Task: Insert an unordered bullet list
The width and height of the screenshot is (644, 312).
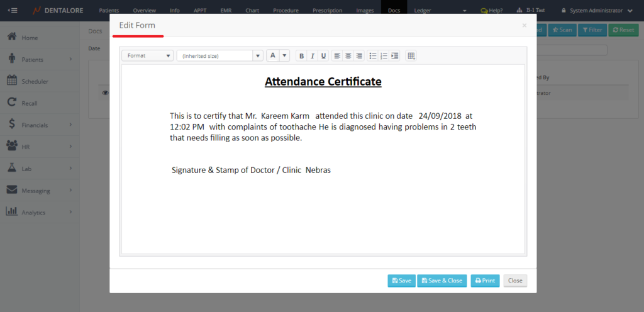Action: (x=373, y=56)
